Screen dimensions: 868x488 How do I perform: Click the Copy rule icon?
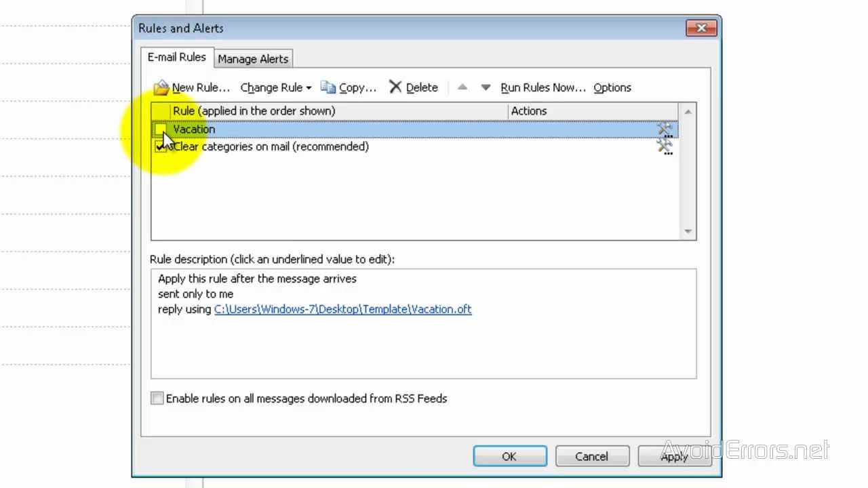click(328, 87)
